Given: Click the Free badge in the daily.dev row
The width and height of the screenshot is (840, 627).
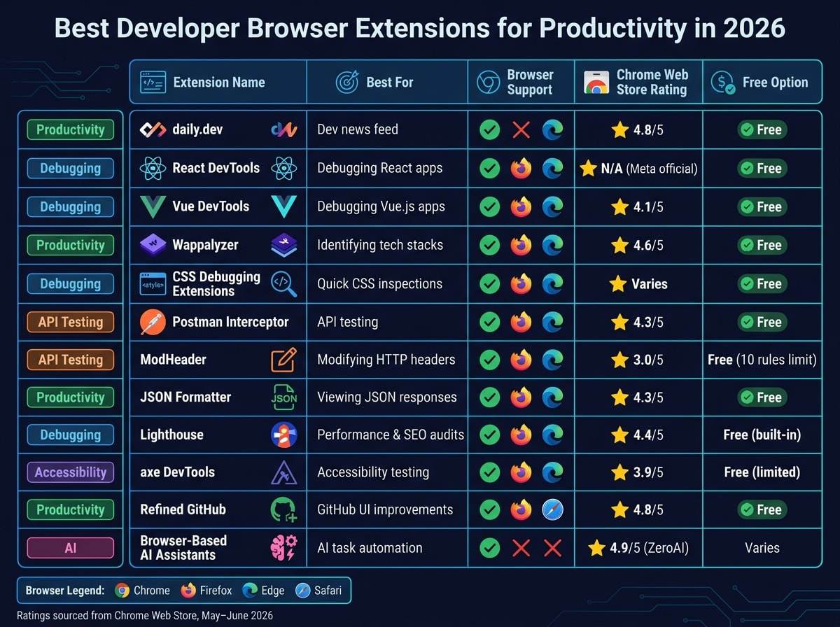Looking at the screenshot, I should (x=762, y=129).
